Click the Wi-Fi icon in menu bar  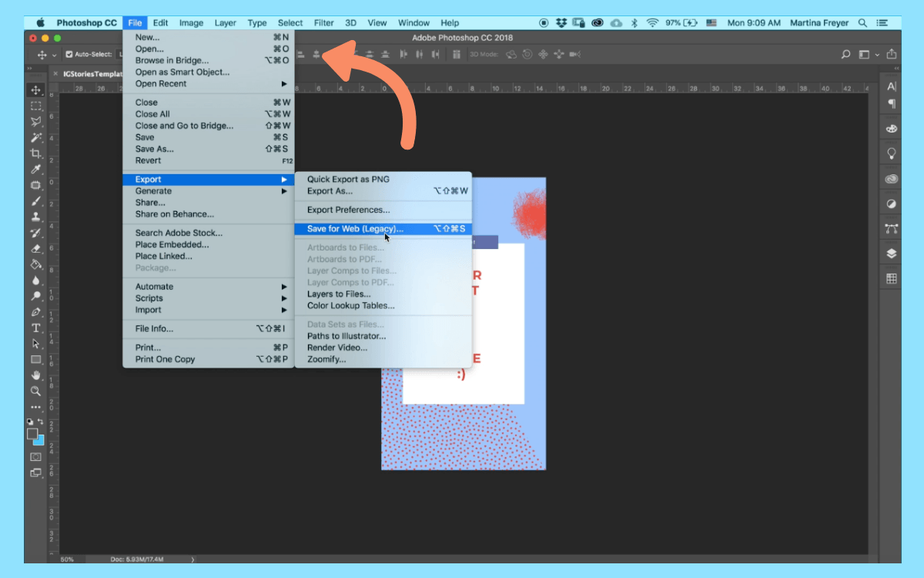click(653, 23)
